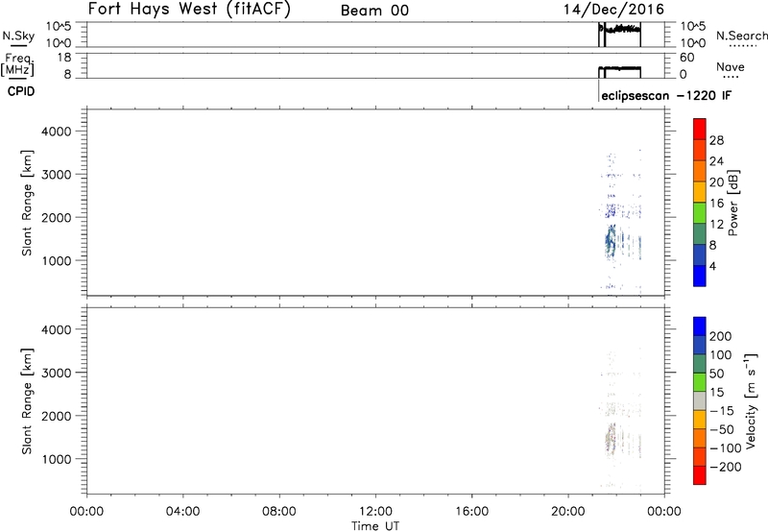The height and width of the screenshot is (532, 768).
Task: Click red swatch at bottom of Velocity bar
Action: (700, 475)
